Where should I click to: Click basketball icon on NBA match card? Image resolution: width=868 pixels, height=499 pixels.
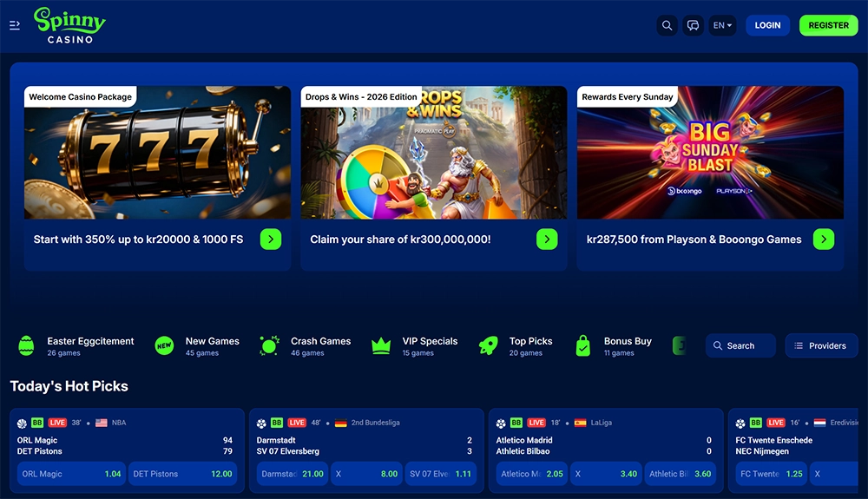coord(23,423)
